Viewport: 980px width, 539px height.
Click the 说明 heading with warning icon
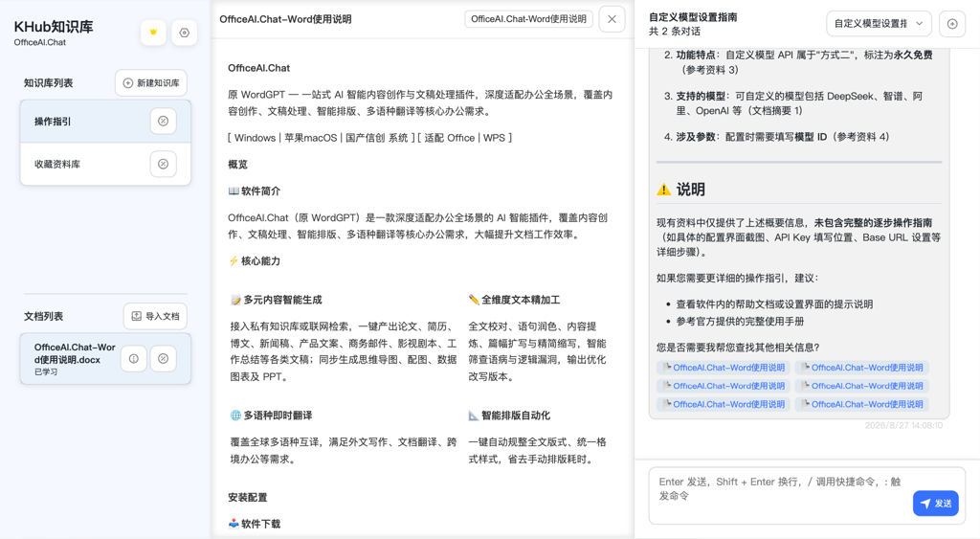point(680,190)
